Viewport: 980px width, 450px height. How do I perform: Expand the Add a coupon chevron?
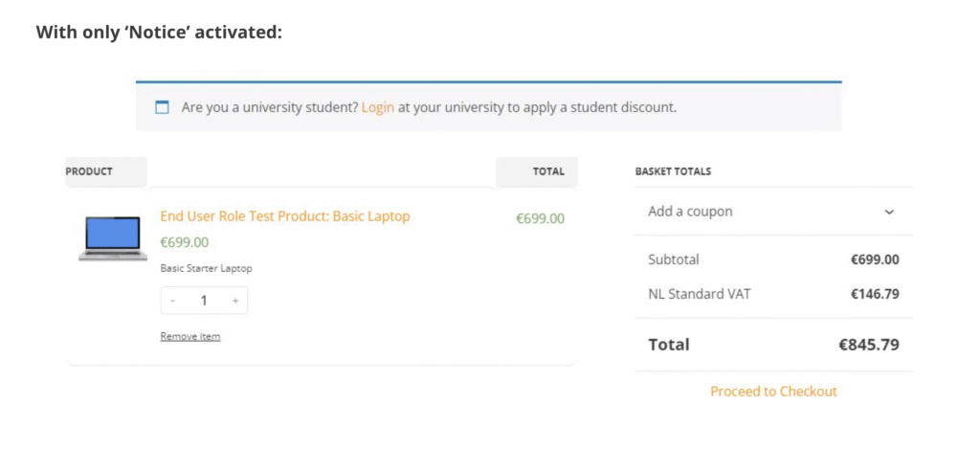pyautogui.click(x=889, y=212)
